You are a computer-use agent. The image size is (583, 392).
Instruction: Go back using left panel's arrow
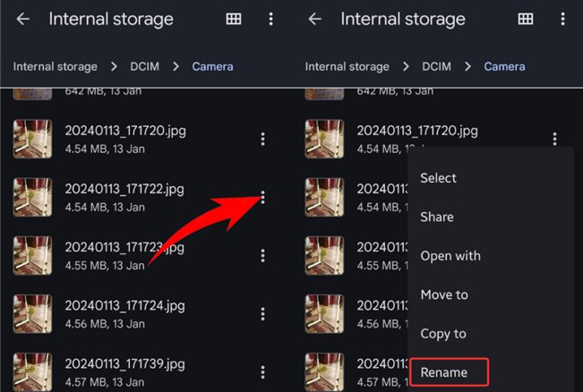tap(23, 19)
